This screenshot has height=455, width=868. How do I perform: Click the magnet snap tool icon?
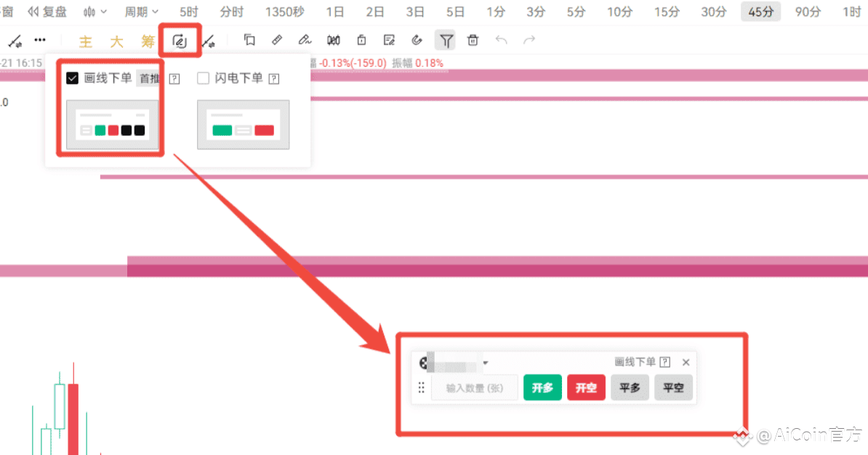coord(417,40)
